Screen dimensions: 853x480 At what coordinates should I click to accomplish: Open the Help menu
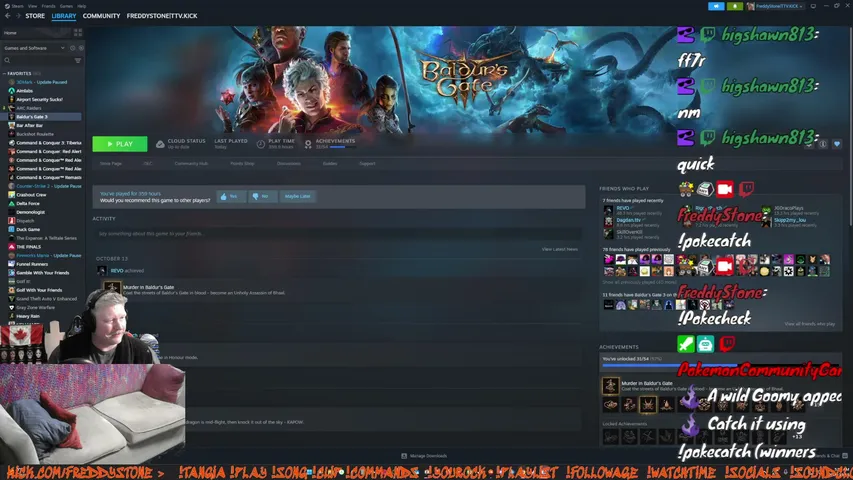coord(82,6)
